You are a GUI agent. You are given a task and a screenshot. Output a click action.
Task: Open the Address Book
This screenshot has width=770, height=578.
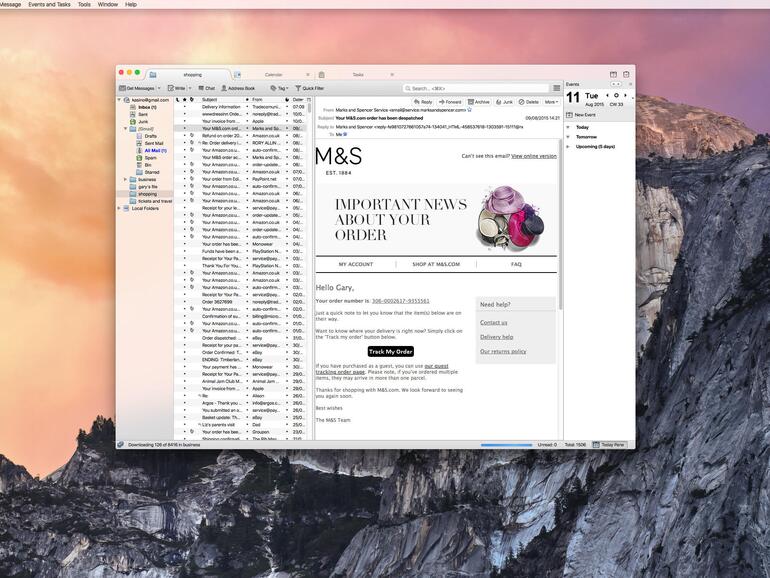point(238,88)
